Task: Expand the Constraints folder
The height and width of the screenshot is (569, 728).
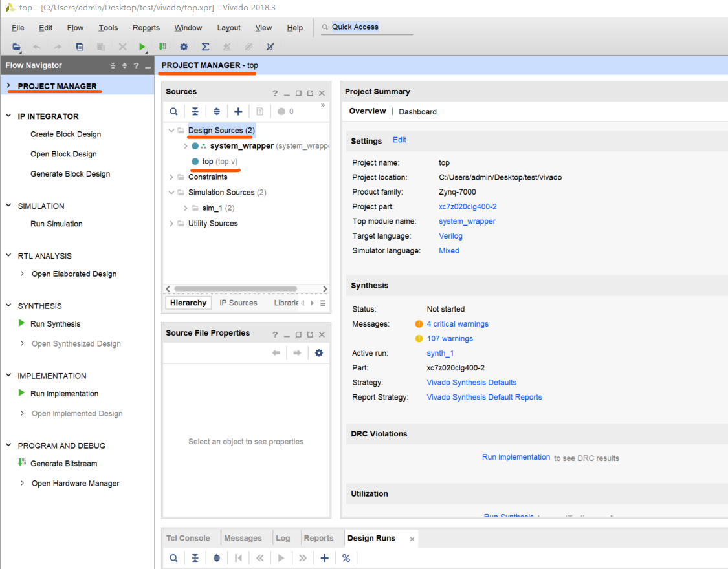Action: pyautogui.click(x=171, y=177)
